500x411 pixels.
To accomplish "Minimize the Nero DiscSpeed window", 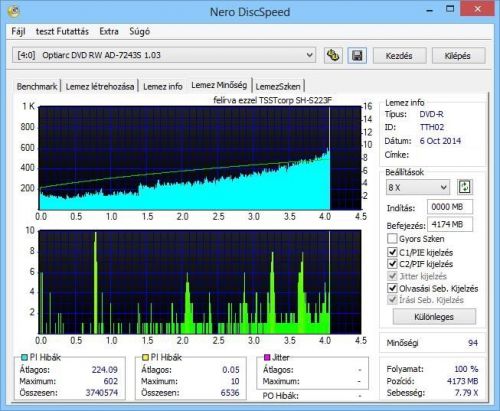I will 430,10.
